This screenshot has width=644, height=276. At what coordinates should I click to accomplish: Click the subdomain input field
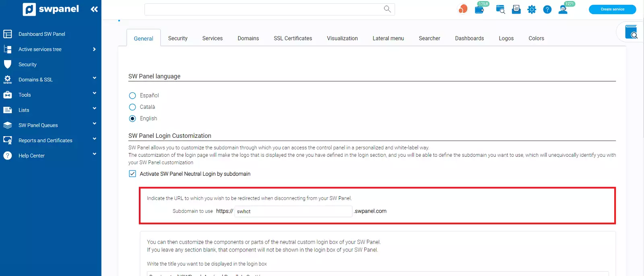(293, 212)
